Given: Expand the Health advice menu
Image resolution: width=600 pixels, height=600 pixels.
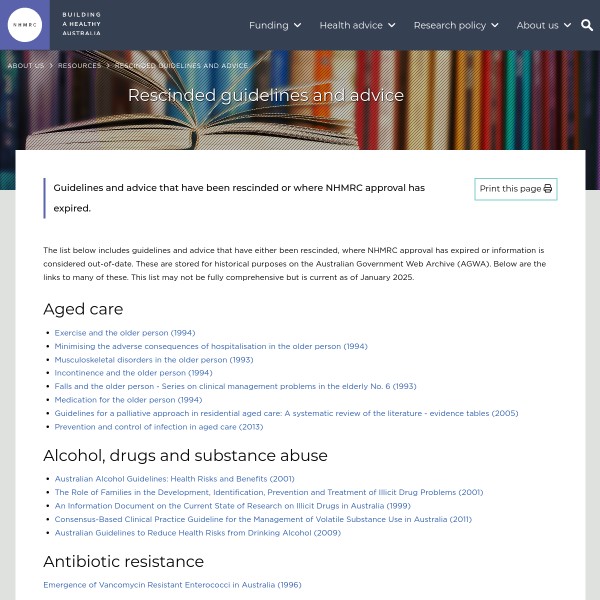Looking at the screenshot, I should pyautogui.click(x=357, y=25).
